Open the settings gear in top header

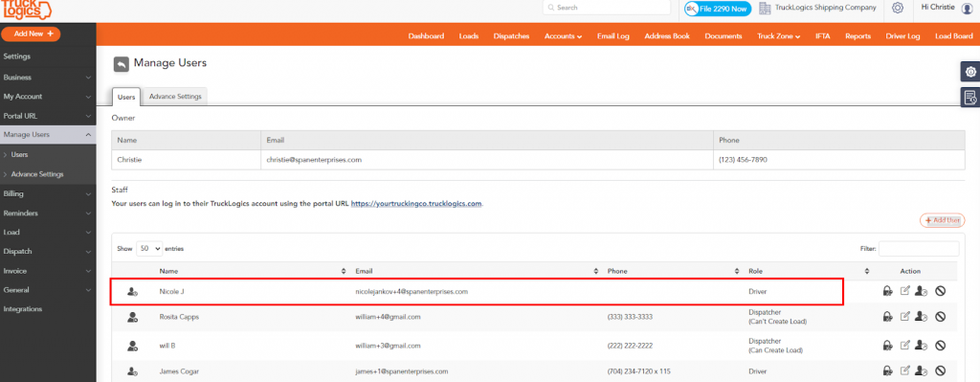click(x=898, y=8)
